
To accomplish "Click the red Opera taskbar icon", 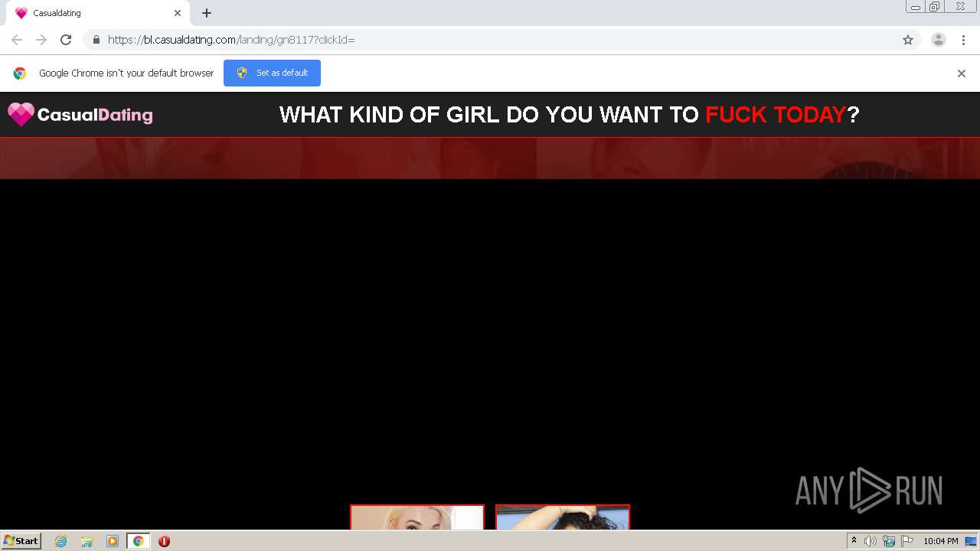I will click(164, 541).
